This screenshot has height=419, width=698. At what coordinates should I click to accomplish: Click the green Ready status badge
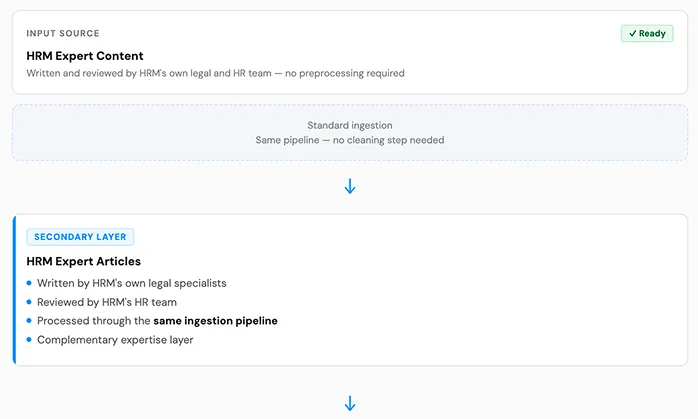[647, 33]
